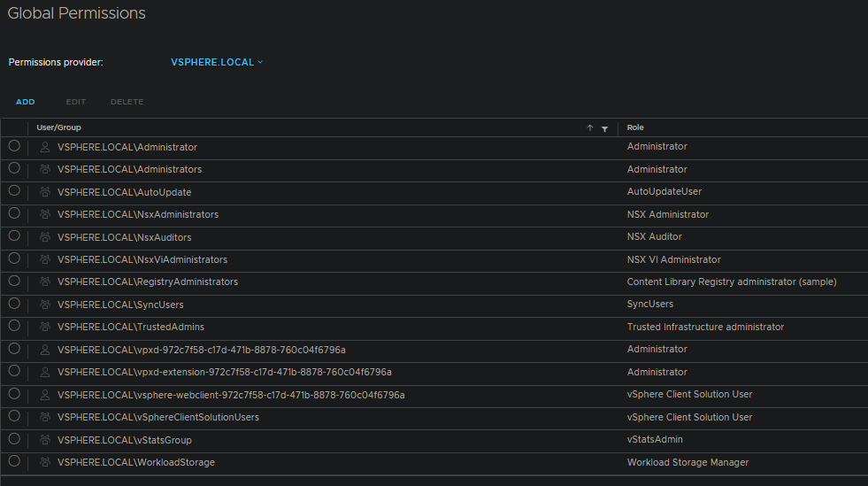
Task: Click the user icon for vsphere-webclient solution user
Action: (45, 395)
